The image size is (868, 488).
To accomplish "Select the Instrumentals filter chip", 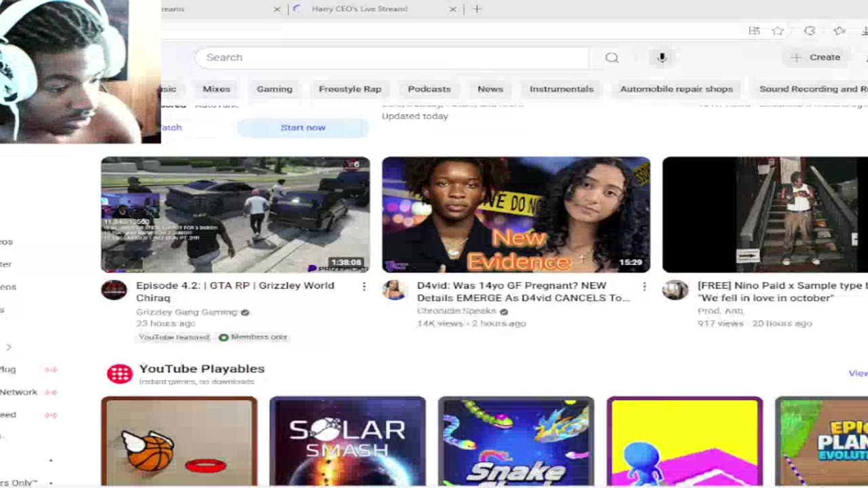I will point(561,89).
